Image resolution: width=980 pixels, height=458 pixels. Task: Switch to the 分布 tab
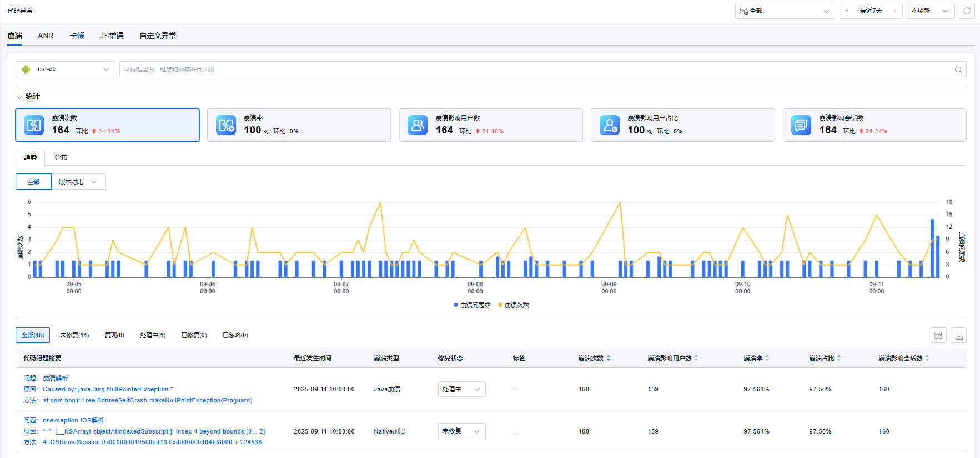click(x=61, y=157)
